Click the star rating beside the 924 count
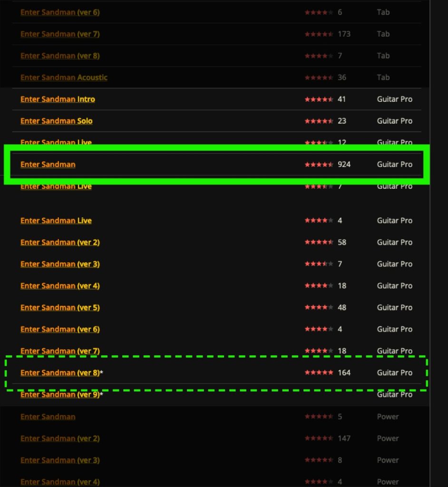Image resolution: width=448 pixels, height=487 pixels. point(319,165)
